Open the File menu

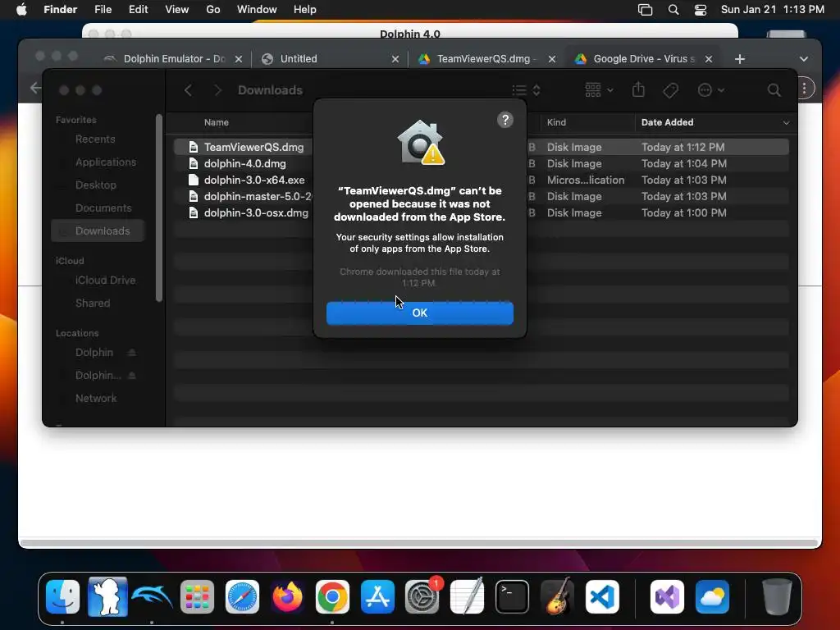(103, 10)
